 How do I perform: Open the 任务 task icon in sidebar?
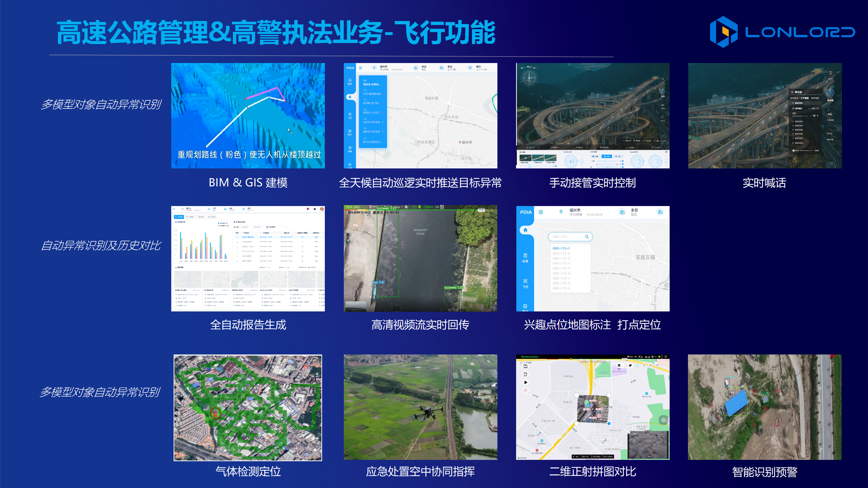tap(525, 258)
